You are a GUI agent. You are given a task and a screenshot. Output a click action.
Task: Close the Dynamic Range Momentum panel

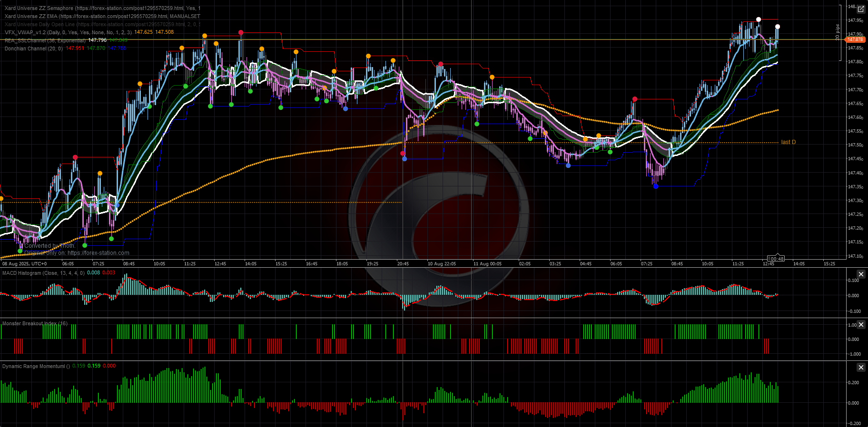tap(861, 368)
